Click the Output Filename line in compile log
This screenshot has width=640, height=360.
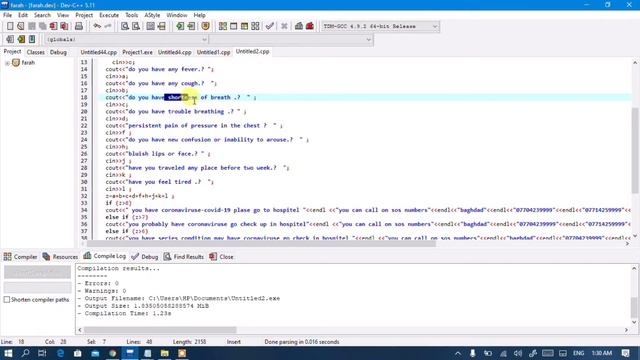click(x=179, y=298)
